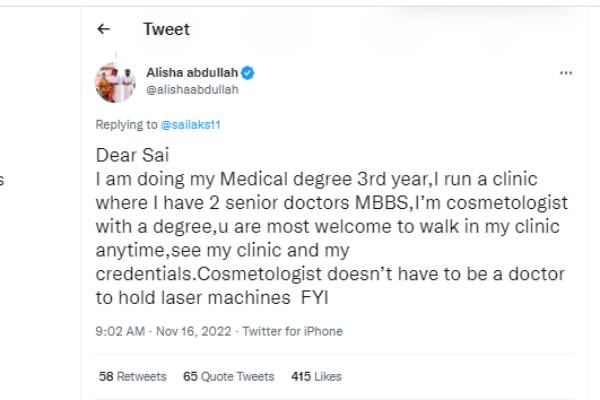Screen dimensions: 600x400
Task: Open the 415 Likes list
Action: 316,377
